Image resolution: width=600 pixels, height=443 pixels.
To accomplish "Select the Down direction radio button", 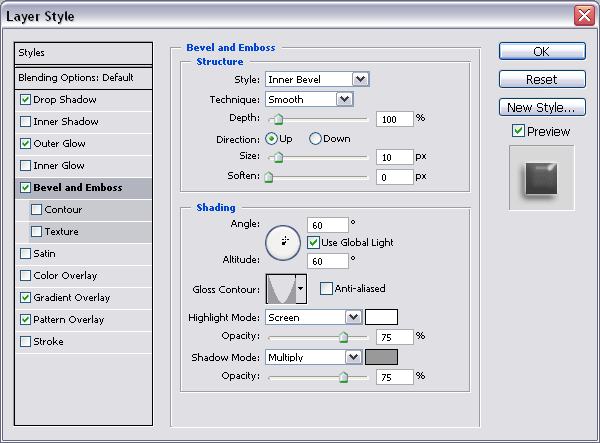I will [x=315, y=138].
